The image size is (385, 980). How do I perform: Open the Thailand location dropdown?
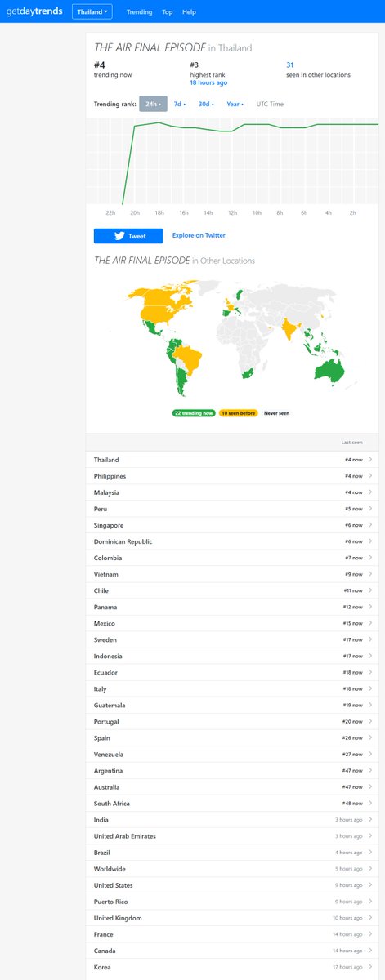coord(93,12)
